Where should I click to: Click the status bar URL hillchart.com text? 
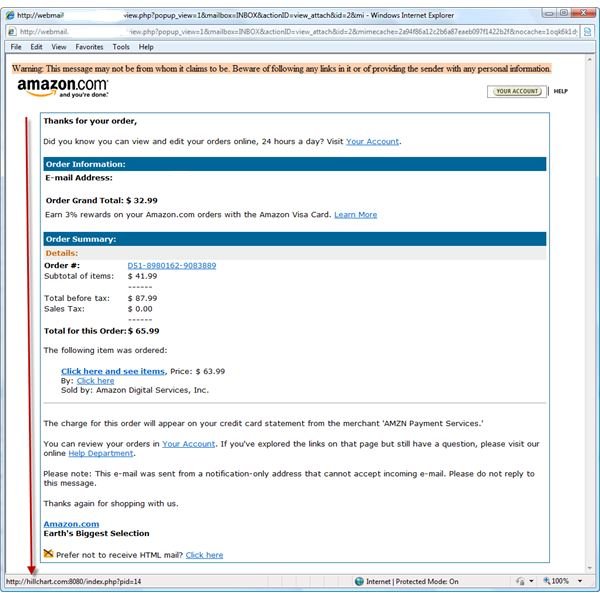click(73, 582)
